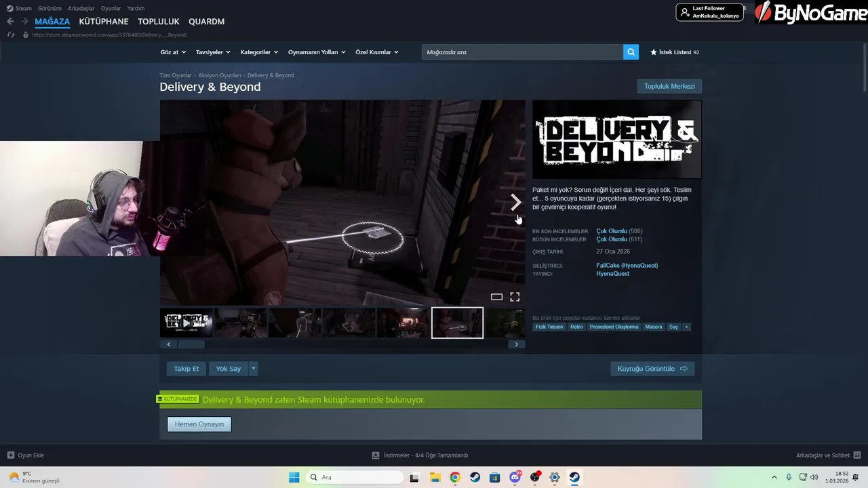Open the İndirmeler download status
Screen dimensions: 868x488
pos(420,455)
